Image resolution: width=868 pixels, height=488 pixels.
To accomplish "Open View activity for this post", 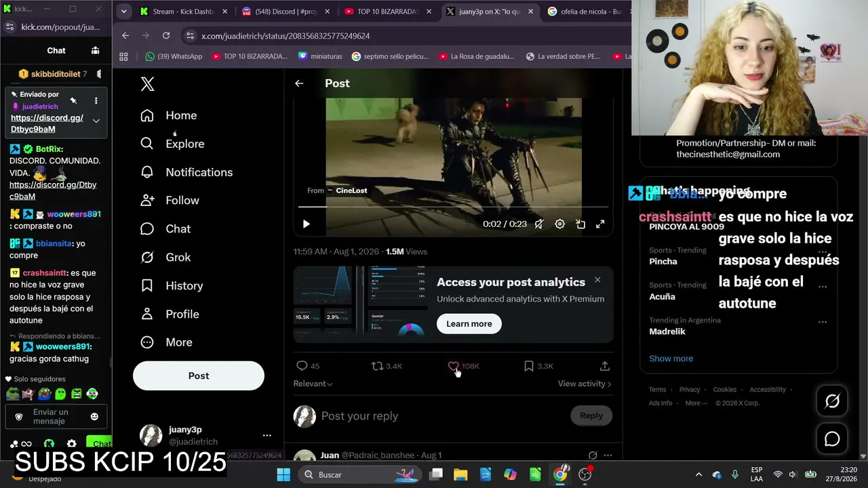I will click(x=585, y=384).
